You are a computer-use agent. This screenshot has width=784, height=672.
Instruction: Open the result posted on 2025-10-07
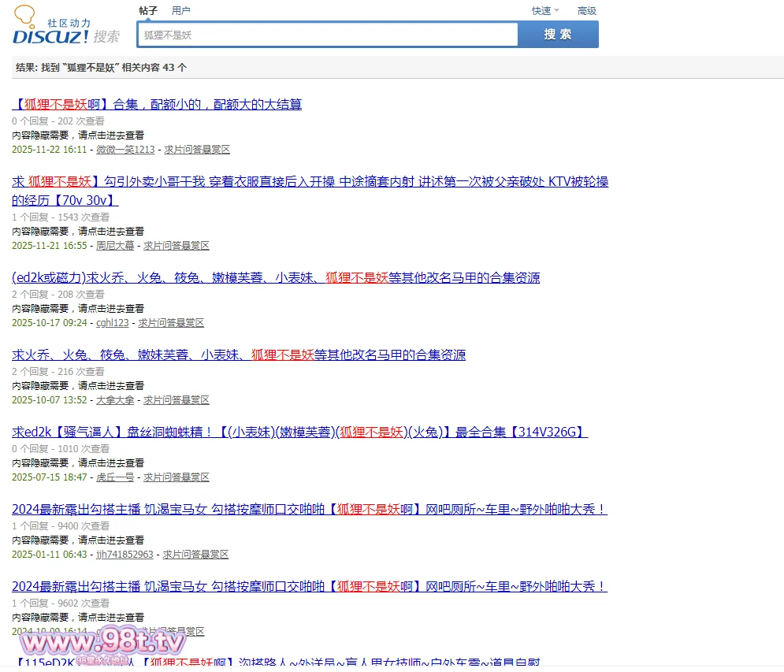[x=239, y=355]
